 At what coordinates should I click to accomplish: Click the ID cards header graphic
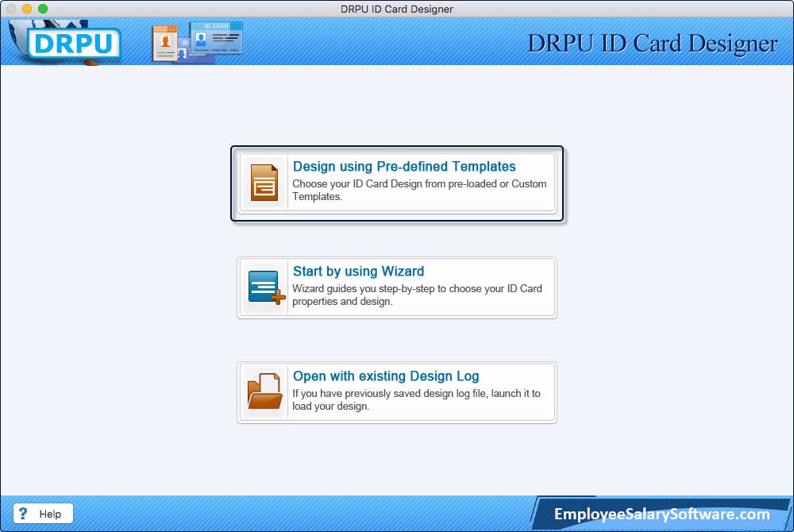(x=197, y=42)
